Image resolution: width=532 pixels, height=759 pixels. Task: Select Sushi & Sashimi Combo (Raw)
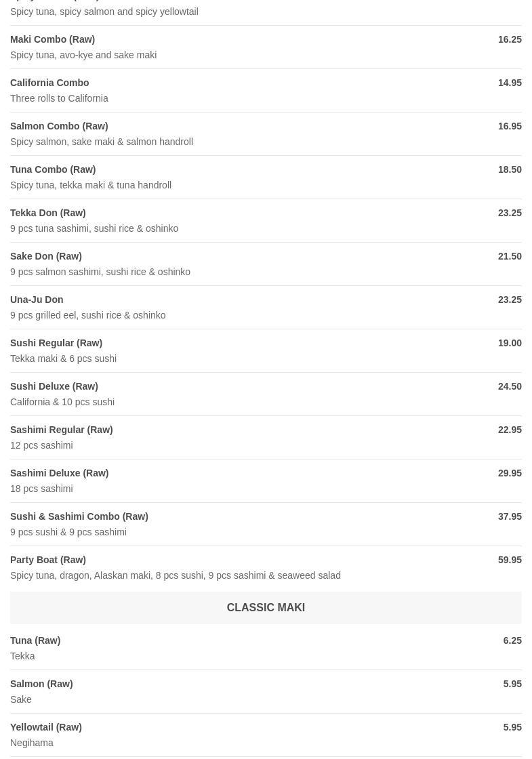266,525
